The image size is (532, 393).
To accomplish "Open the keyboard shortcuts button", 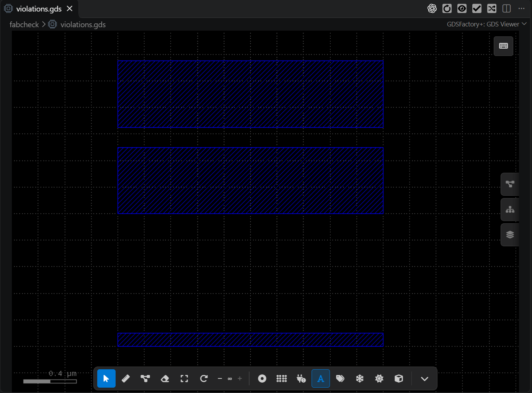I will 503,46.
